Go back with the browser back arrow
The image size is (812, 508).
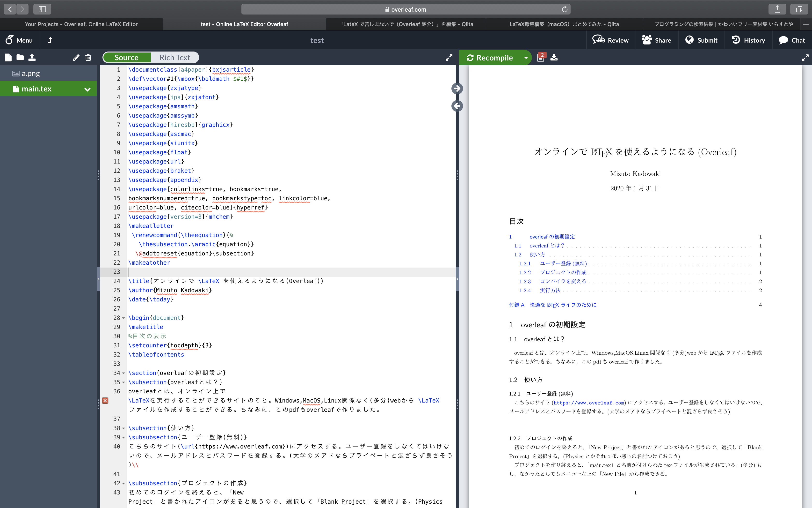click(x=10, y=9)
